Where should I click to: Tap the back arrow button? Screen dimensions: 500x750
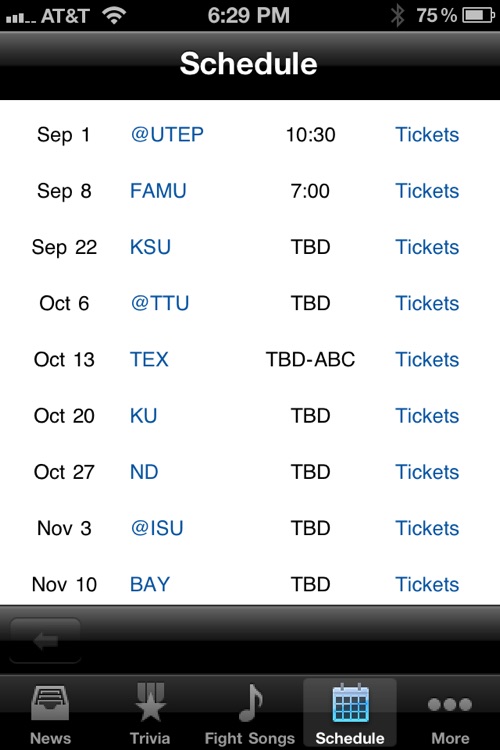point(45,640)
